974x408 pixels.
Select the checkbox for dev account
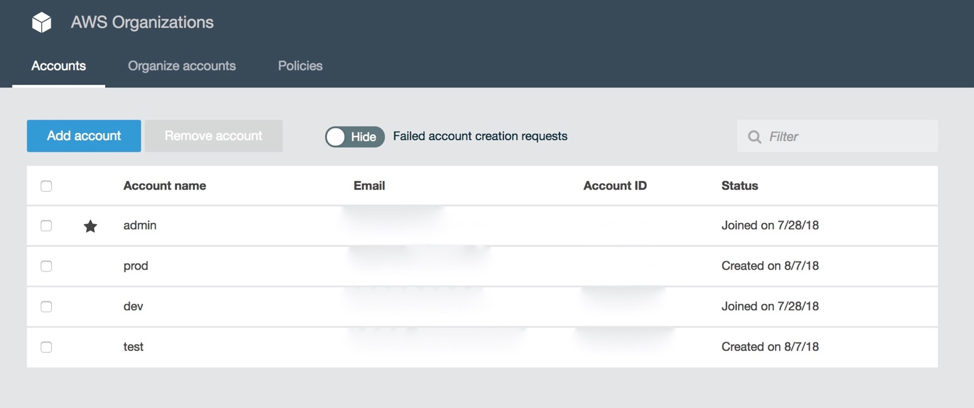46,306
